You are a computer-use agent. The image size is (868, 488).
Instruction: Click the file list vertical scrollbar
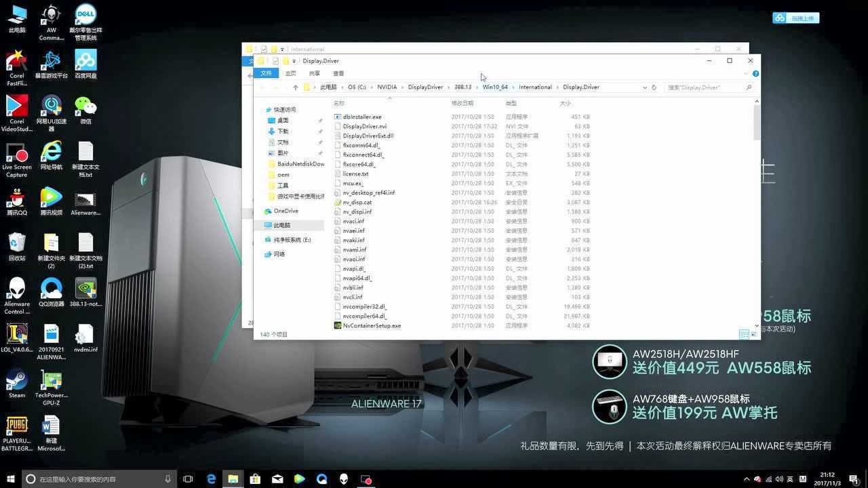[x=757, y=123]
